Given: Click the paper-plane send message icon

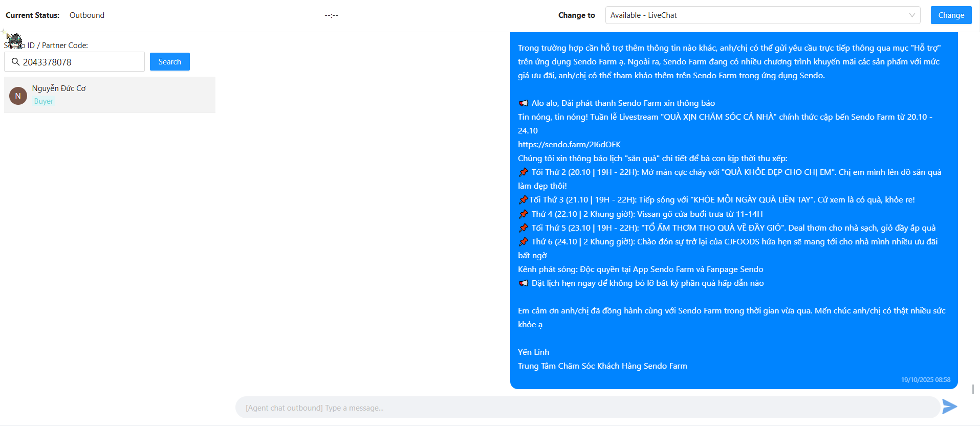Looking at the screenshot, I should tap(949, 407).
